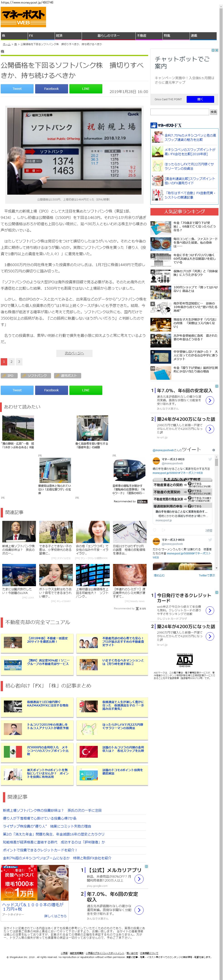Open 金利7%超のメキシコペソ link
The height and width of the screenshot is (980, 223).
click(57, 858)
